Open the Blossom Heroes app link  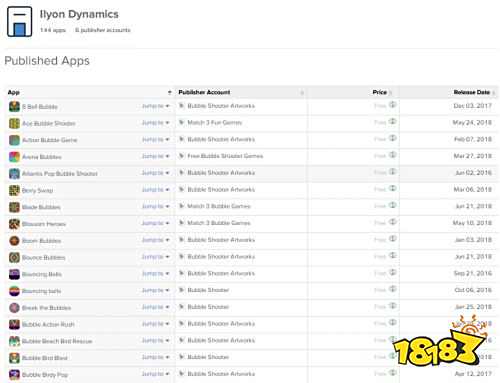(44, 224)
